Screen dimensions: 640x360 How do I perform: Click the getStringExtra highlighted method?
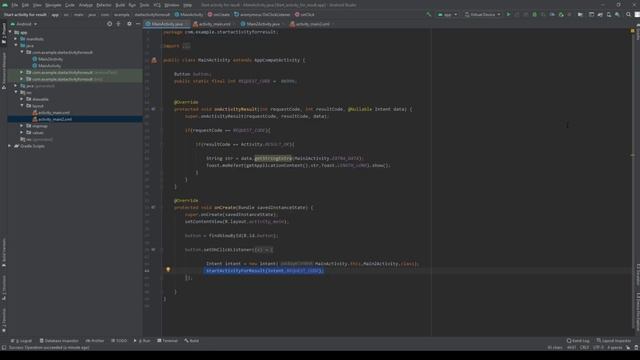[273, 158]
